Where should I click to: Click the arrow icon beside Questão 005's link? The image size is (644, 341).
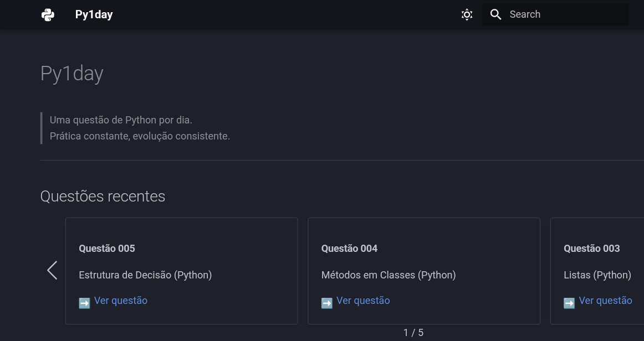[84, 303]
